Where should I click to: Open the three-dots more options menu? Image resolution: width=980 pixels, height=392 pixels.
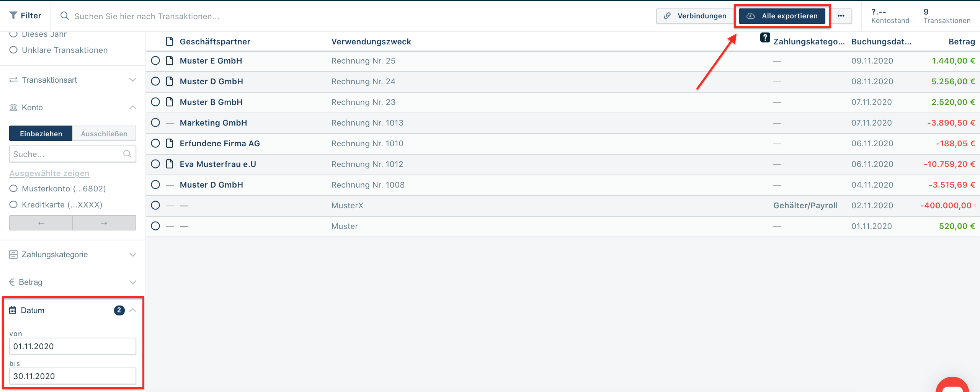coord(841,16)
